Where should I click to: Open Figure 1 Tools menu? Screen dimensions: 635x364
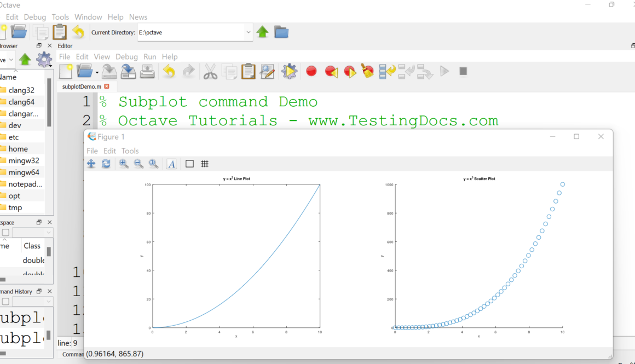point(130,151)
